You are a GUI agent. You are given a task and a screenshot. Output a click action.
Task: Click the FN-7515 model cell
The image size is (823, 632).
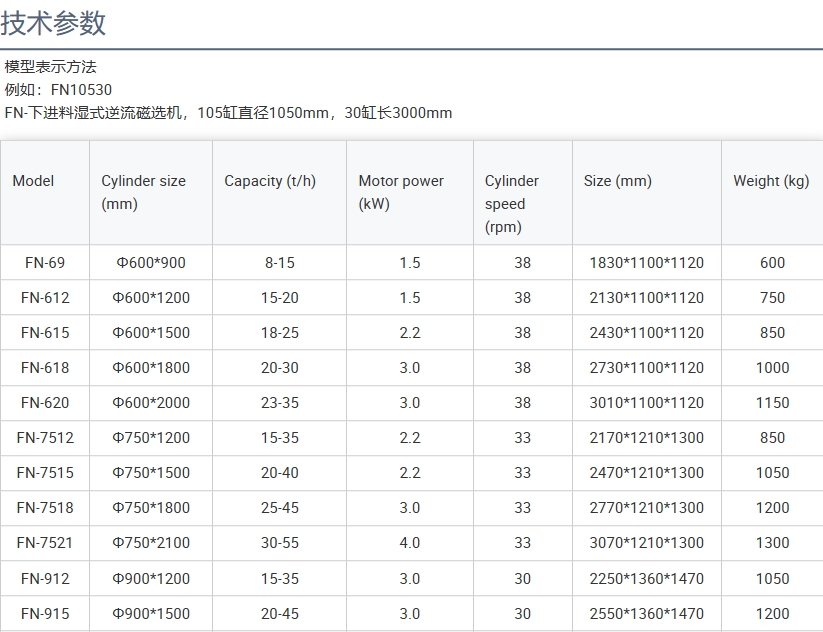click(45, 473)
